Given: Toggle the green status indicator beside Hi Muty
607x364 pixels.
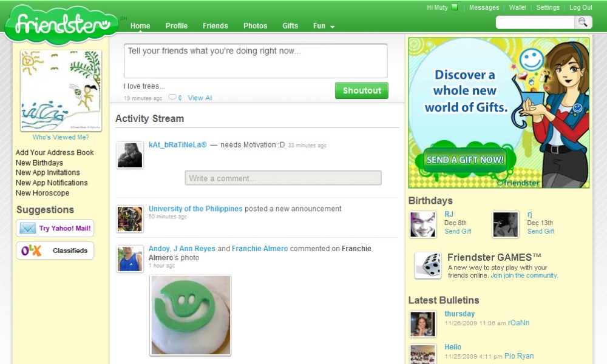Looking at the screenshot, I should (x=455, y=8).
